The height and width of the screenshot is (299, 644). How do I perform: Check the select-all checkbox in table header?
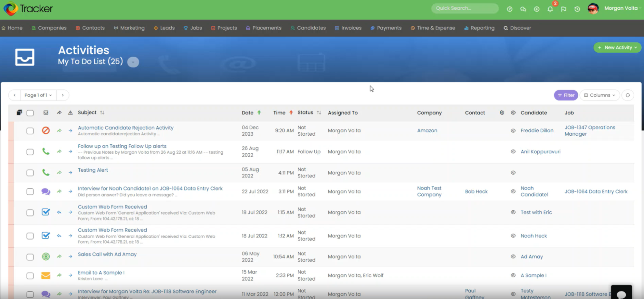(x=30, y=113)
